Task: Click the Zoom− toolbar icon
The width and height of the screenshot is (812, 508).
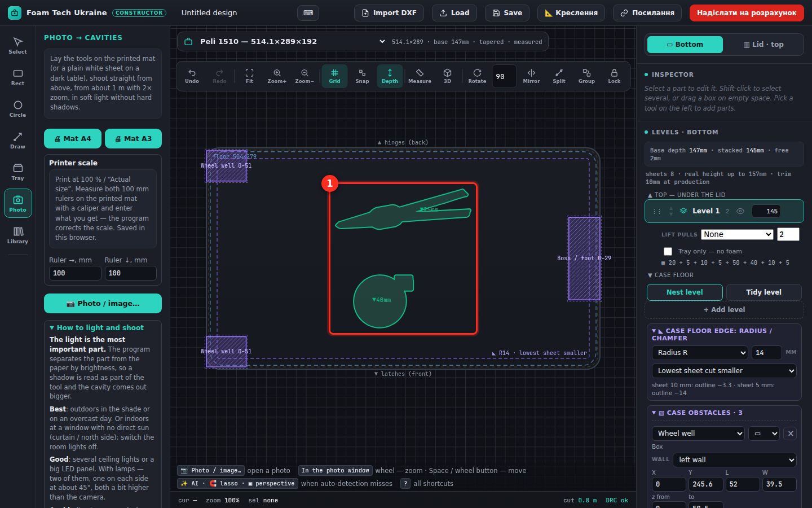Action: tap(304, 76)
